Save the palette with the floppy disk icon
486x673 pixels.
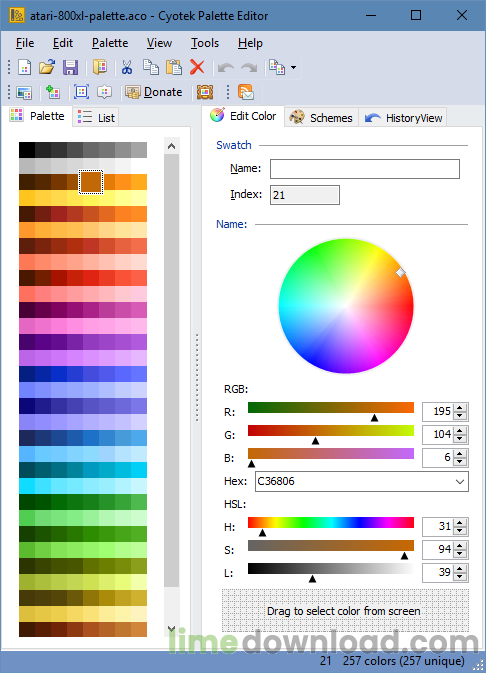70,67
